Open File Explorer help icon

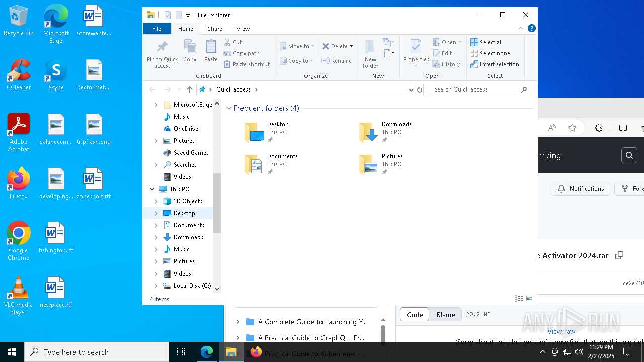point(531,29)
